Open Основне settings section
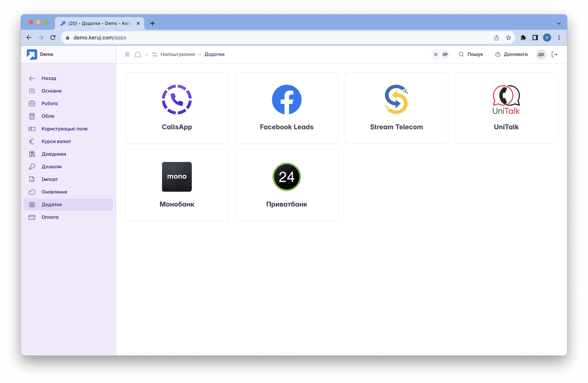The width and height of the screenshot is (588, 383). [68, 91]
